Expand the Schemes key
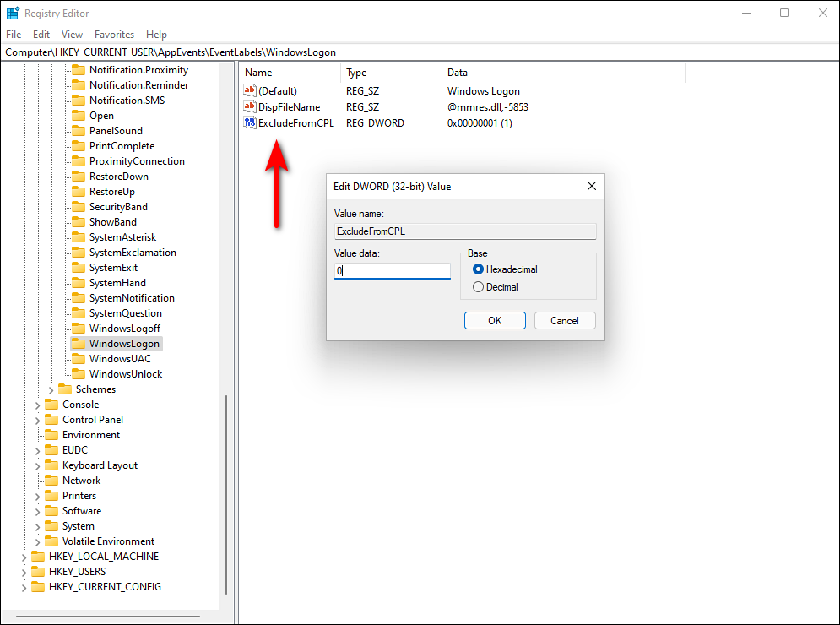The image size is (840, 625). (x=51, y=389)
